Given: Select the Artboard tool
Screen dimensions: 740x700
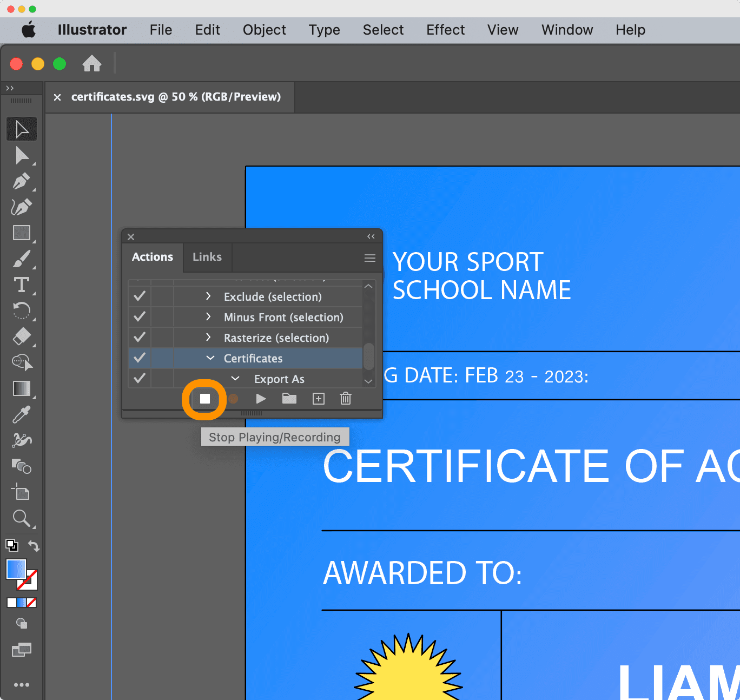Looking at the screenshot, I should click(22, 492).
